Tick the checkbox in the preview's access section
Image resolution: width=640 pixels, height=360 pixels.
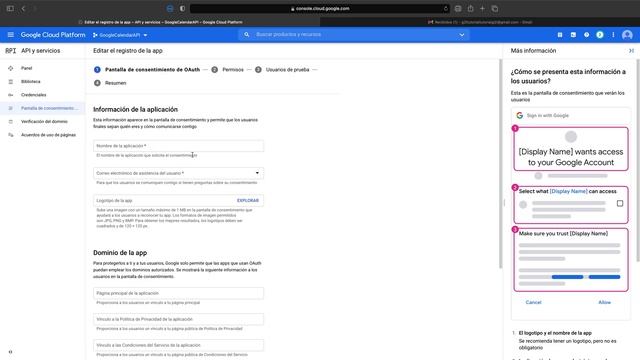[620, 203]
